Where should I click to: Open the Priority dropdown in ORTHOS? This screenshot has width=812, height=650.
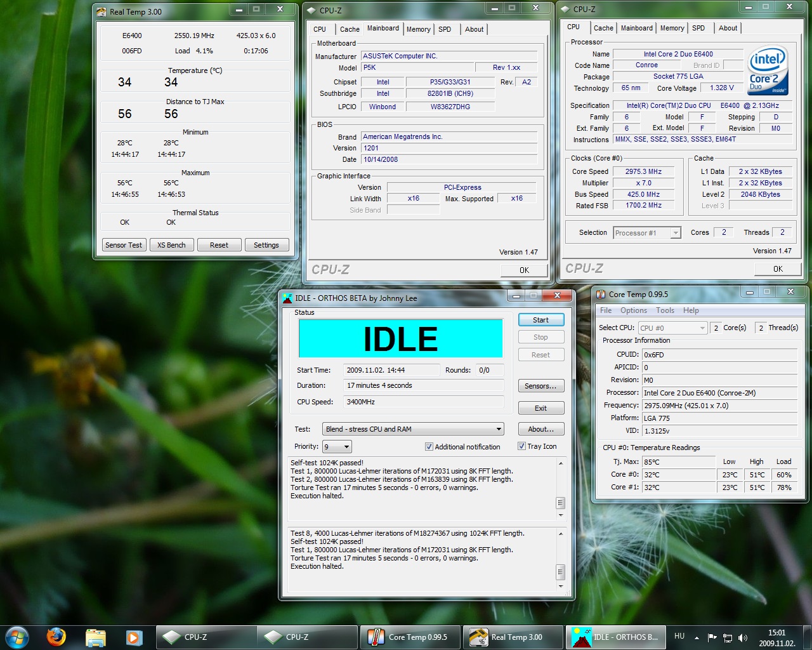coord(337,447)
